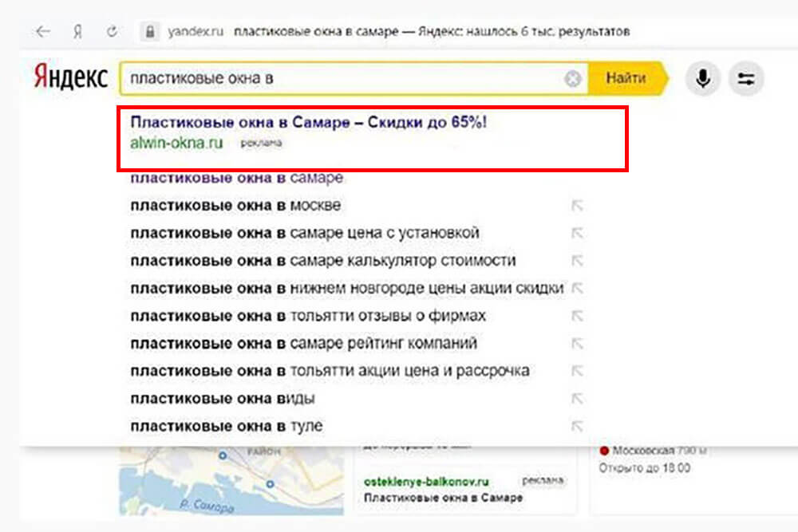
Task: Open the 'Пластиковые окна в Самаре' result below the map
Action: pos(443,498)
